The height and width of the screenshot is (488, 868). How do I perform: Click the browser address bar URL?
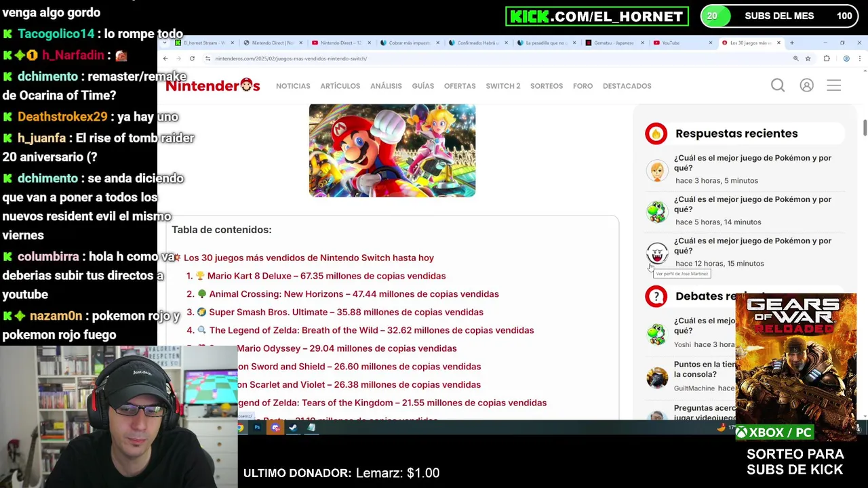[291, 59]
